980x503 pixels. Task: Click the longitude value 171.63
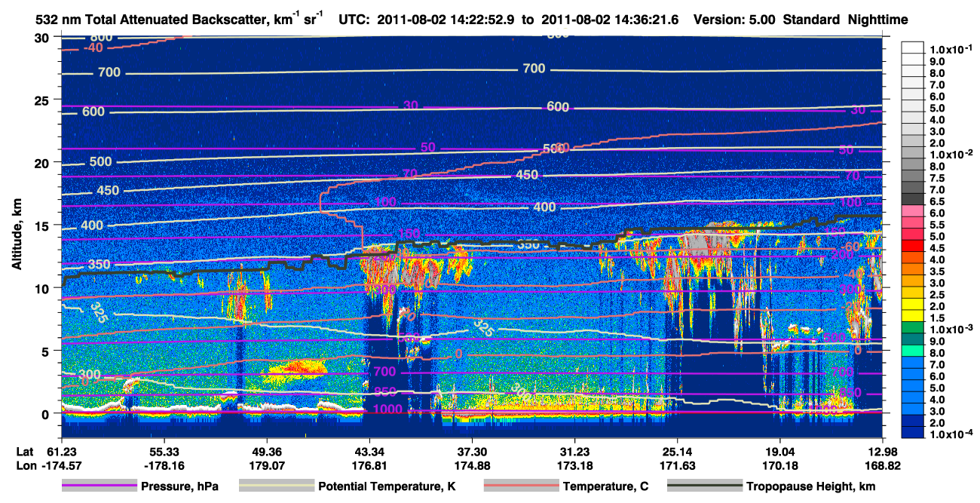[678, 465]
